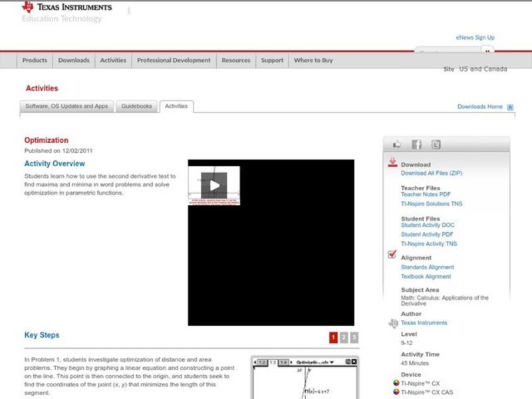Click inside the site search field
Image resolution: width=532 pixels, height=399 pixels.
point(447,51)
